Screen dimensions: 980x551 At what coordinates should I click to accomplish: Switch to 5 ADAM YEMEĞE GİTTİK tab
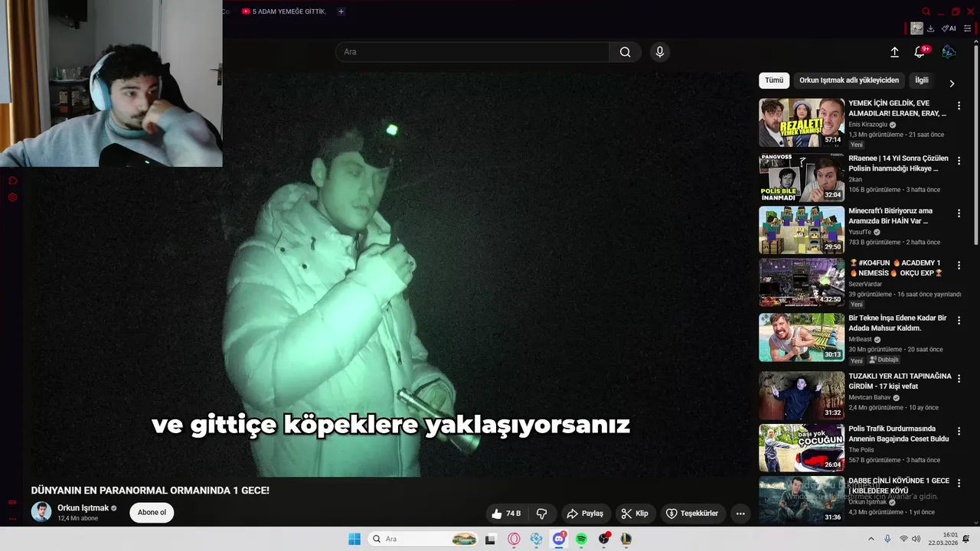tap(283, 11)
